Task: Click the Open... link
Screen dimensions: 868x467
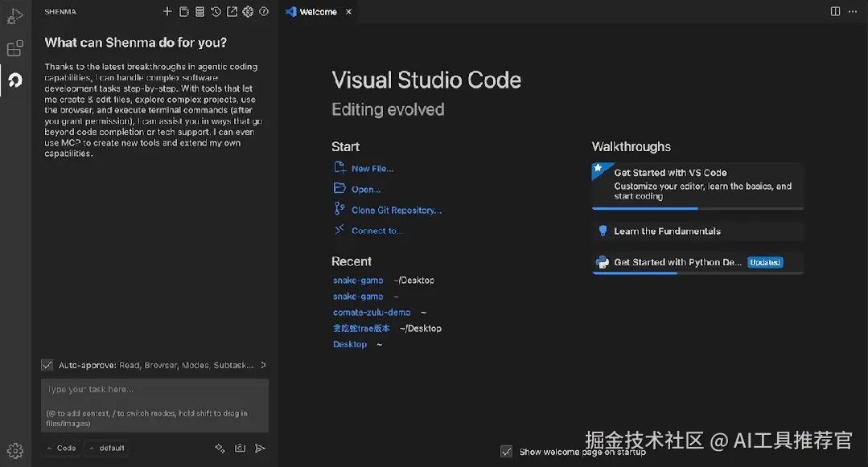Action: click(366, 189)
